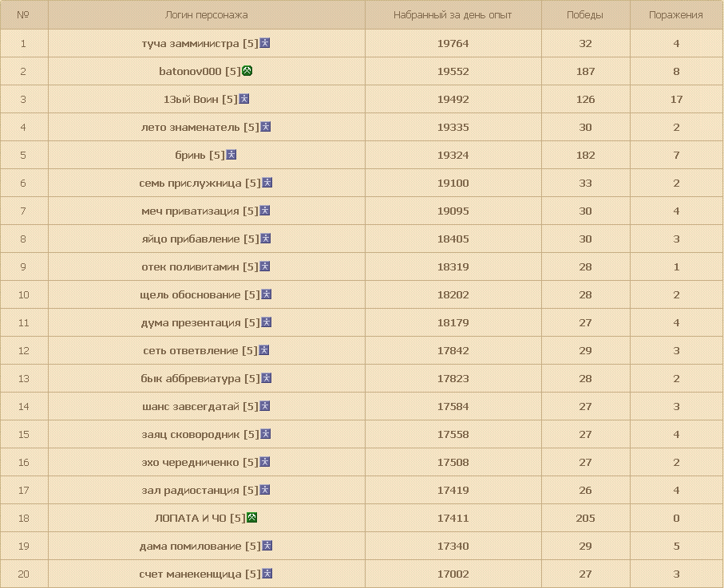
Task: Click info icon next to щель обоснование
Action: 267,294
